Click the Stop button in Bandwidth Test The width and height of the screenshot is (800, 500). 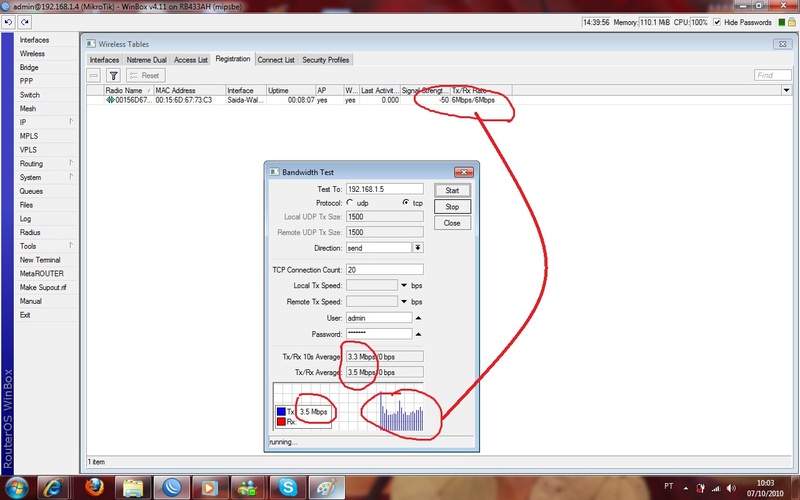tap(452, 207)
